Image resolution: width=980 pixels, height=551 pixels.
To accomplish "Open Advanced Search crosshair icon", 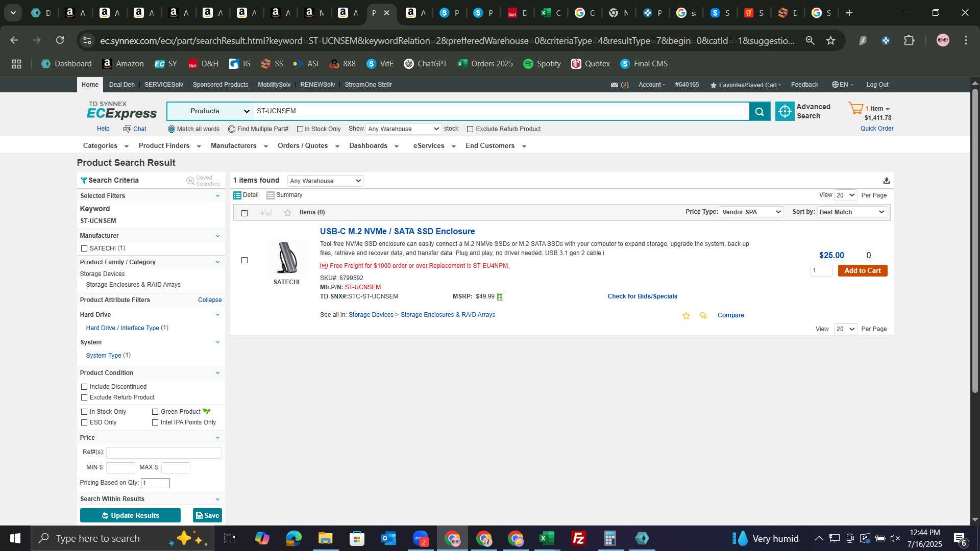I will [x=785, y=111].
